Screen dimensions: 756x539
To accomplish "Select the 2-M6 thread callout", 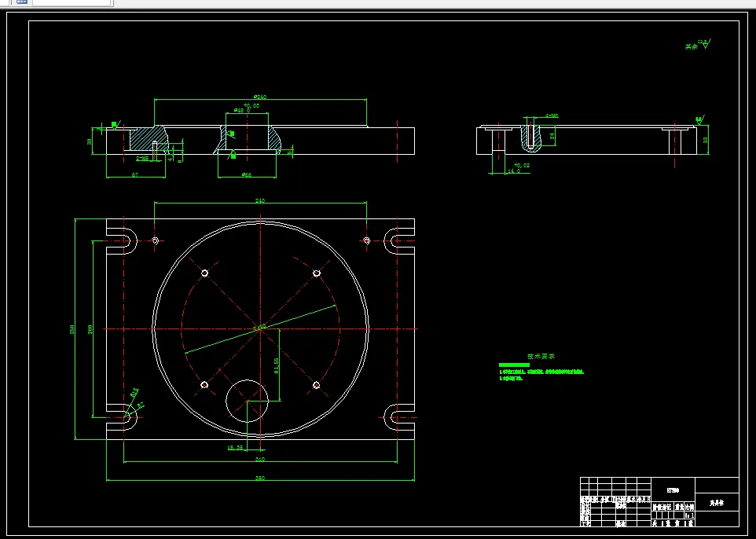I will (142, 159).
